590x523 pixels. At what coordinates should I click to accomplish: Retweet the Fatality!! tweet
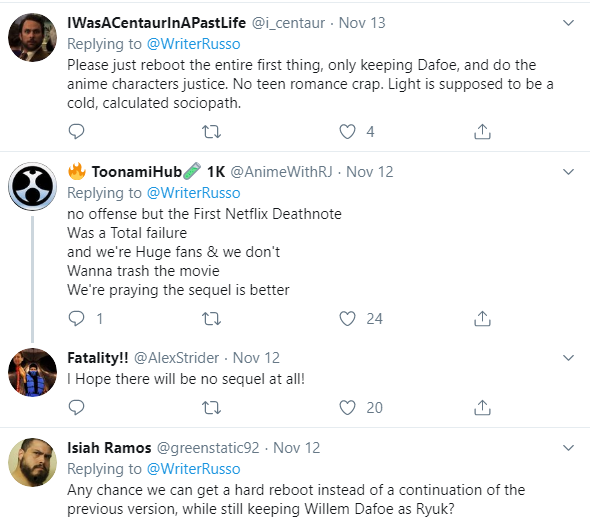[x=211, y=407]
